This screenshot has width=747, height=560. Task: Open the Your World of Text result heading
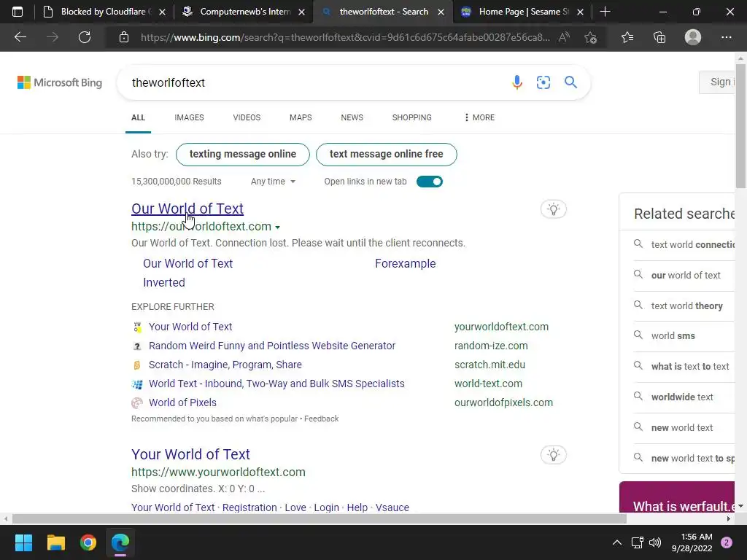[x=190, y=454]
